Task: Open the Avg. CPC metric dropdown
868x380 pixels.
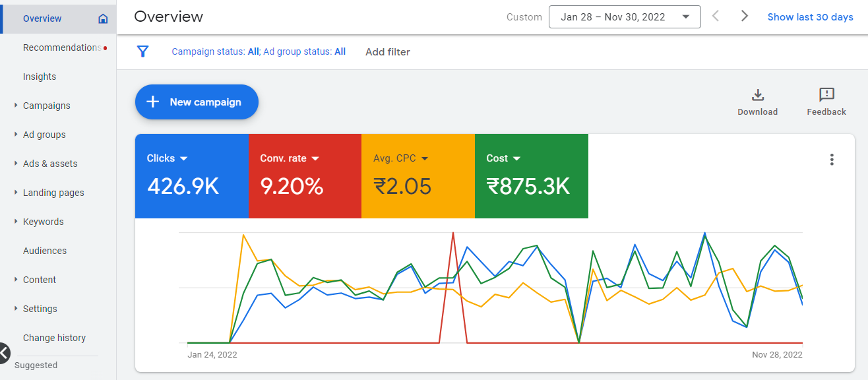Action: click(x=425, y=158)
